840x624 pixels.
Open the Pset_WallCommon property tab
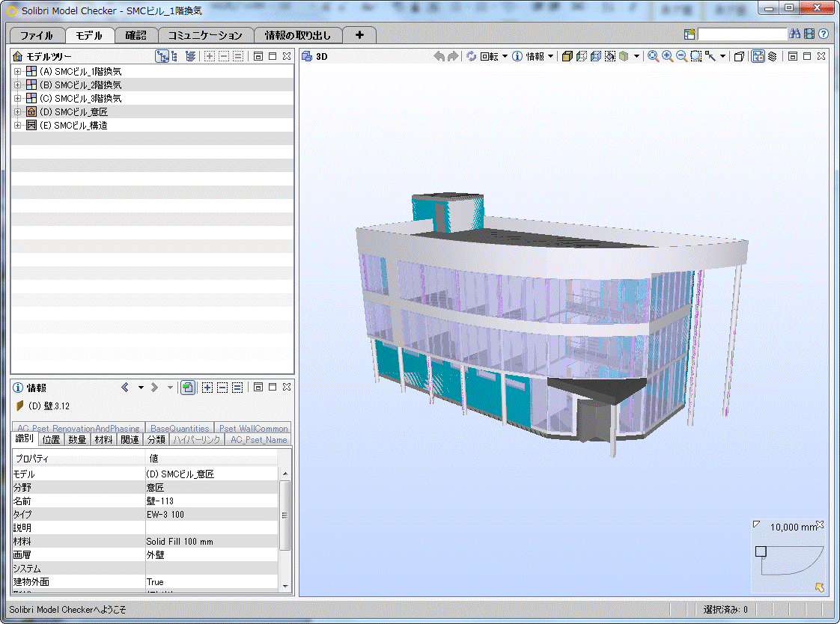coord(253,428)
